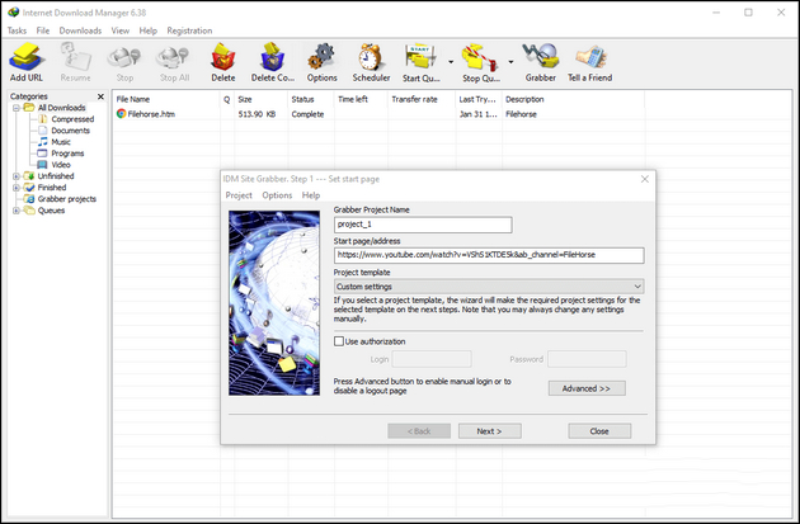Open the main window Help menu
The image size is (800, 524).
tap(148, 31)
